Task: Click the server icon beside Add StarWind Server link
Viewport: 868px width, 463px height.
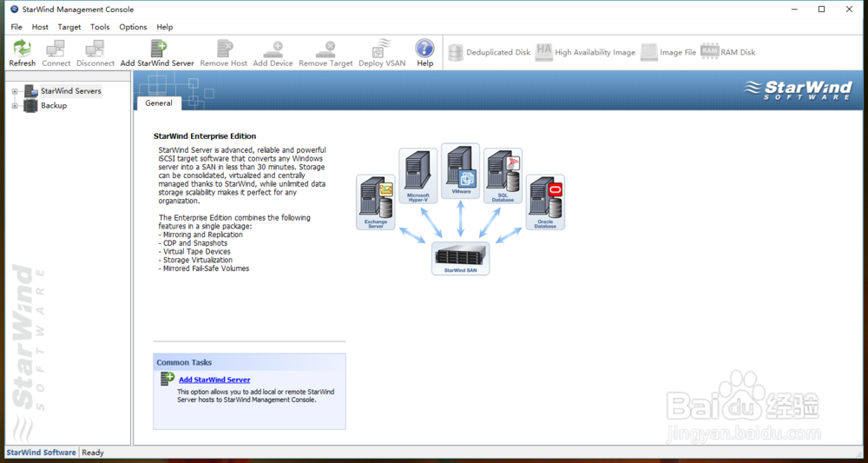Action: tap(168, 379)
